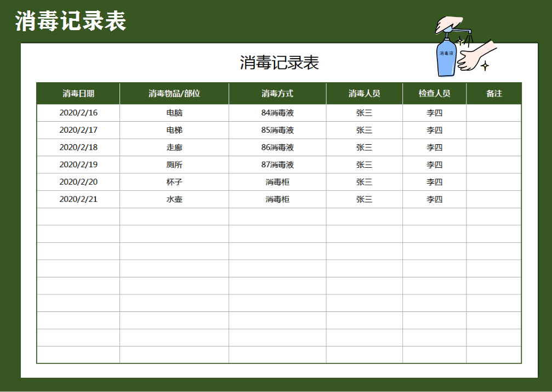
Task: Select the 水壶 item cell
Action: (x=174, y=200)
